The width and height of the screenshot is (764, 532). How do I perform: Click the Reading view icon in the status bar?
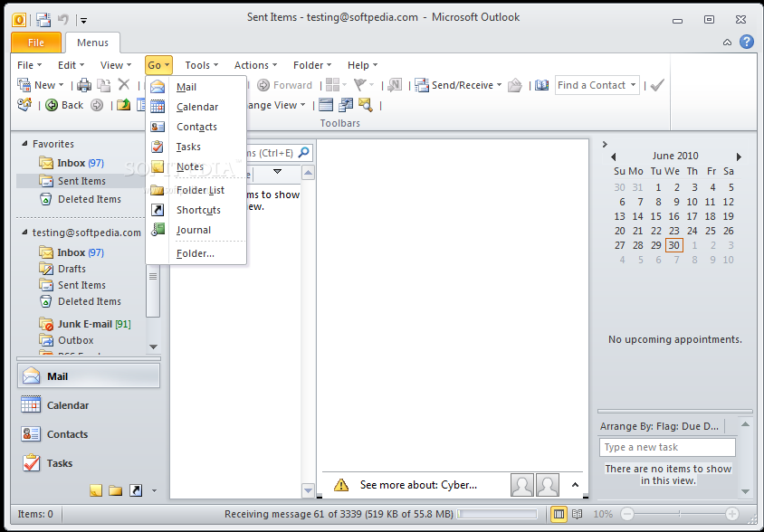point(577,514)
